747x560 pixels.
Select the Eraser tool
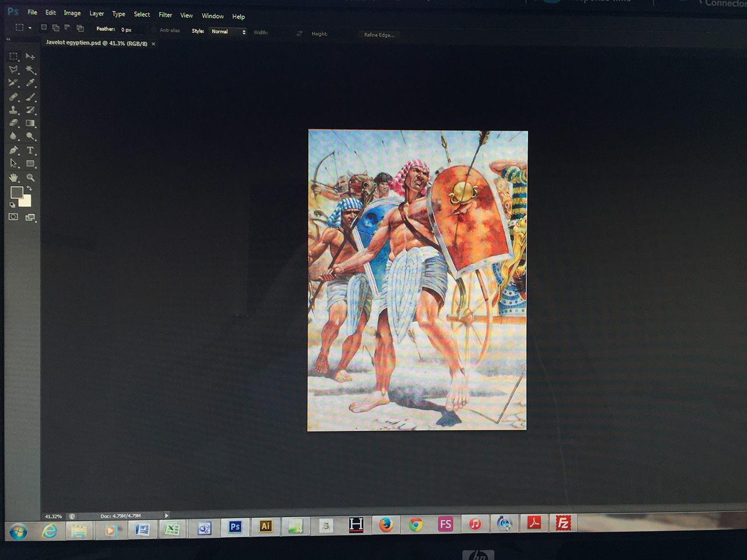point(13,123)
